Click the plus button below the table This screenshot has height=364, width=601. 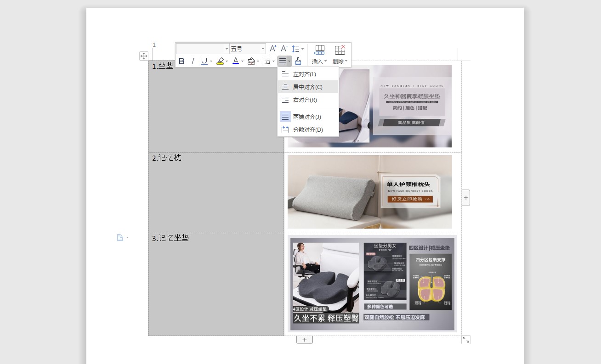(x=305, y=339)
